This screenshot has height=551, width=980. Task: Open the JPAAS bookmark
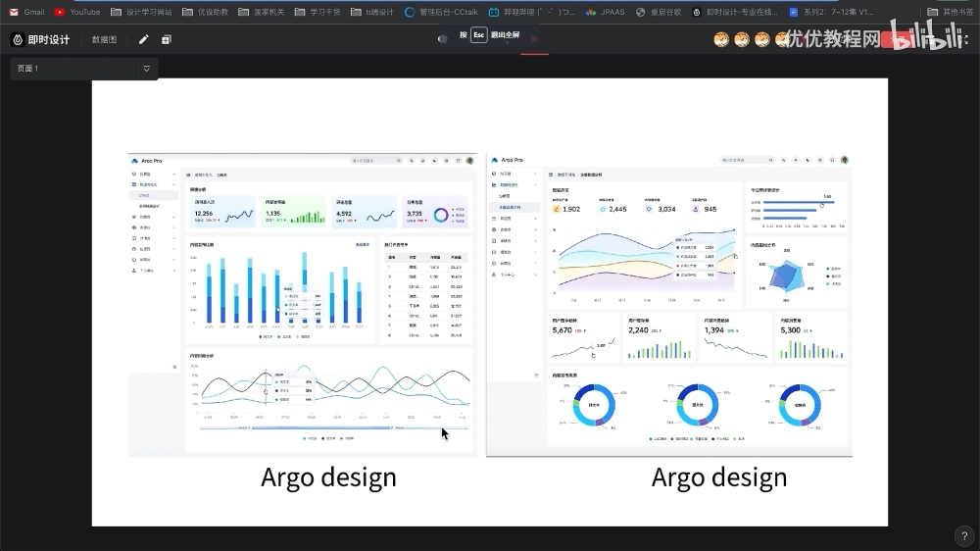(605, 12)
